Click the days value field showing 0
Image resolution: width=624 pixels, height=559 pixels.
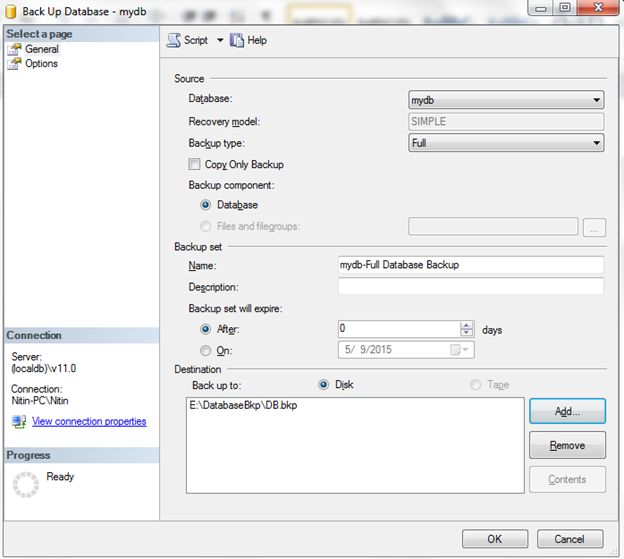coord(399,329)
